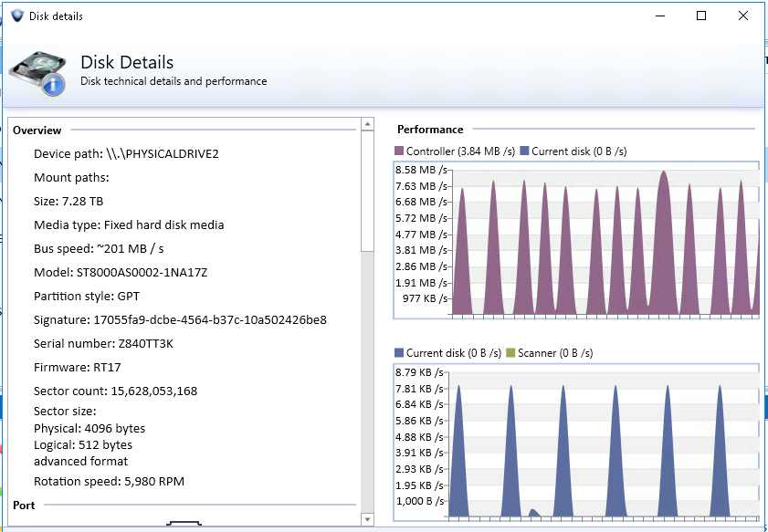
Task: Select the 'Size: 7.28 TB' line
Action: [x=68, y=201]
